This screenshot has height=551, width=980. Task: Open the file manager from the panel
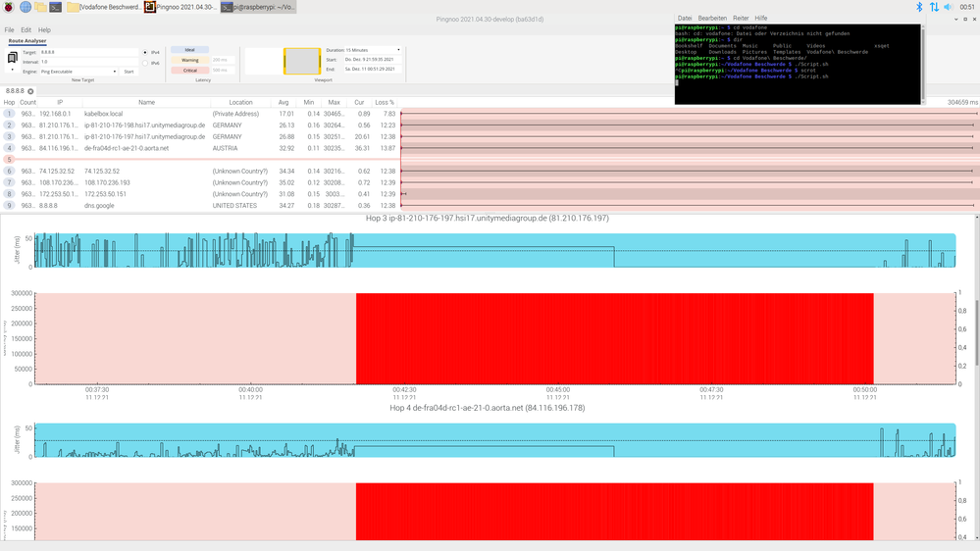40,7
